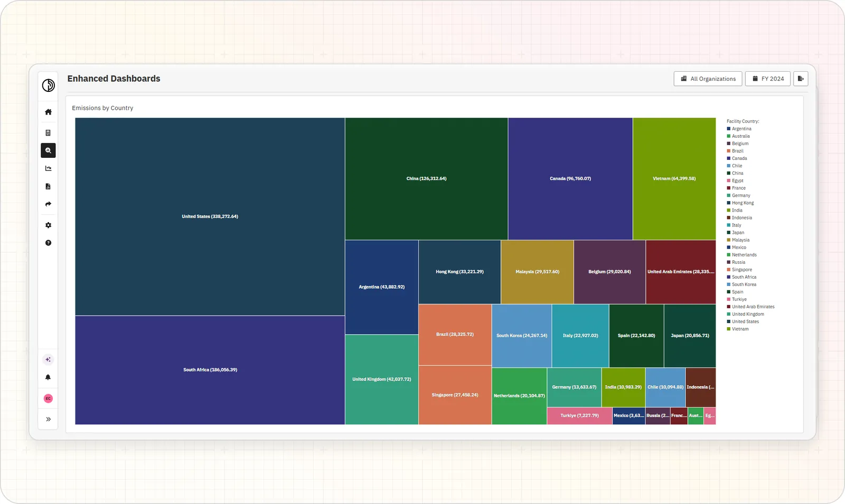Open the FY 2024 period selector
845x504 pixels.
point(768,79)
